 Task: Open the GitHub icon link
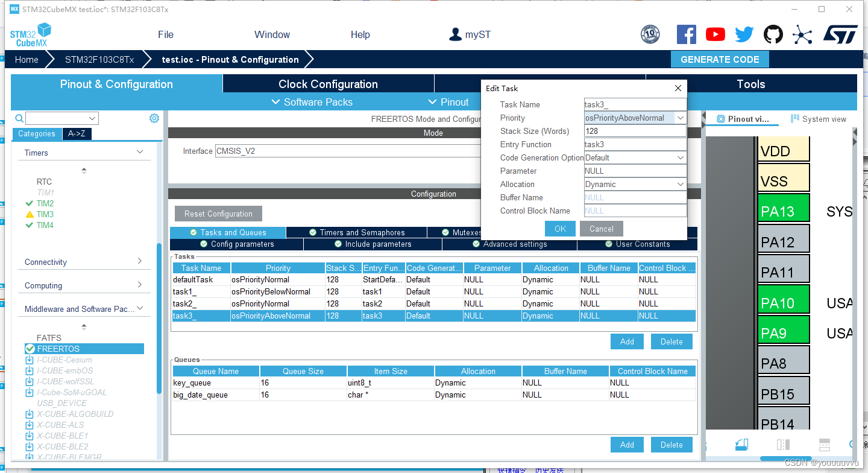pyautogui.click(x=773, y=34)
